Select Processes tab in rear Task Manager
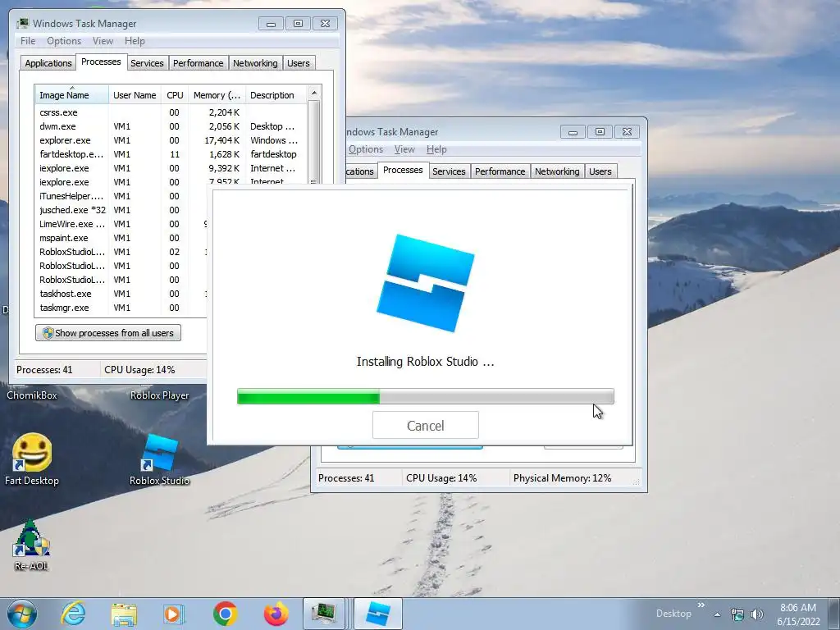This screenshot has height=630, width=840. (x=403, y=170)
